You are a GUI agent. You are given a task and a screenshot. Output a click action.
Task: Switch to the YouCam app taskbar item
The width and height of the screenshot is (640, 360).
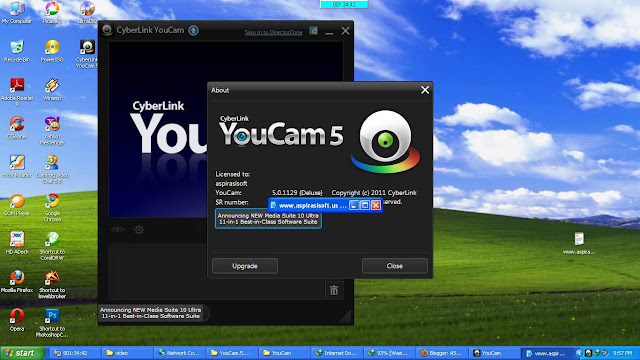tap(494, 353)
